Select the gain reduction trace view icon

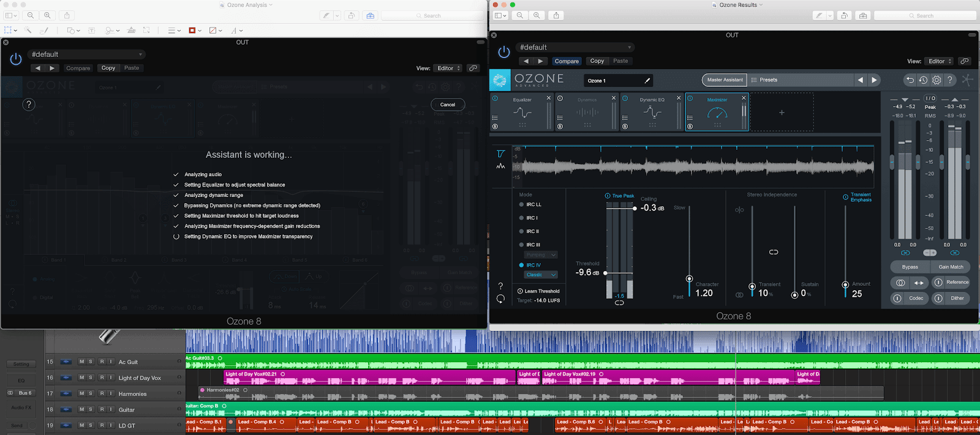(500, 154)
